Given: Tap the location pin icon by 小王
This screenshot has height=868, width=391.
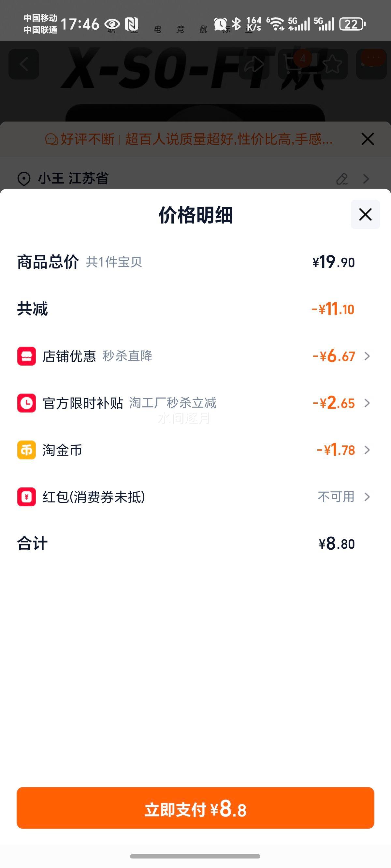Looking at the screenshot, I should pyautogui.click(x=24, y=179).
